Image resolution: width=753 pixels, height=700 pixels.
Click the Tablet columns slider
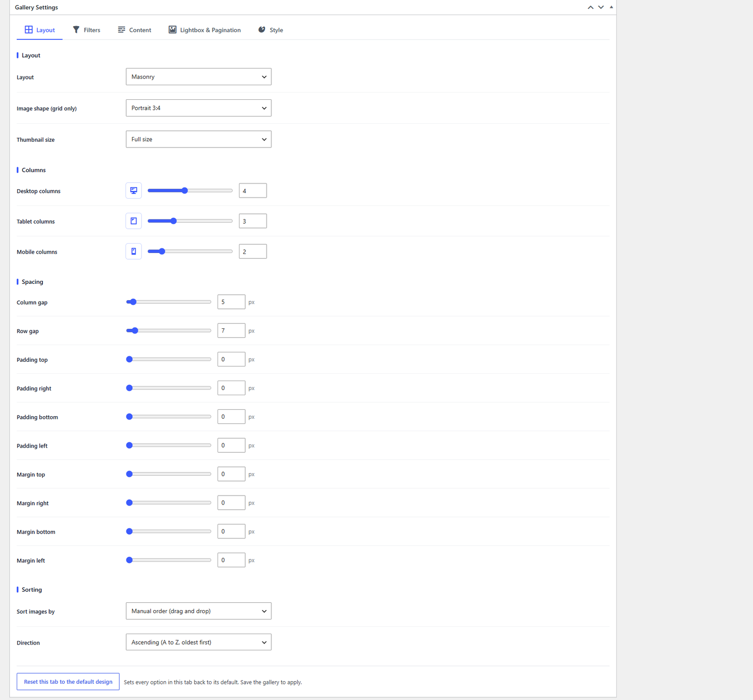(x=190, y=221)
